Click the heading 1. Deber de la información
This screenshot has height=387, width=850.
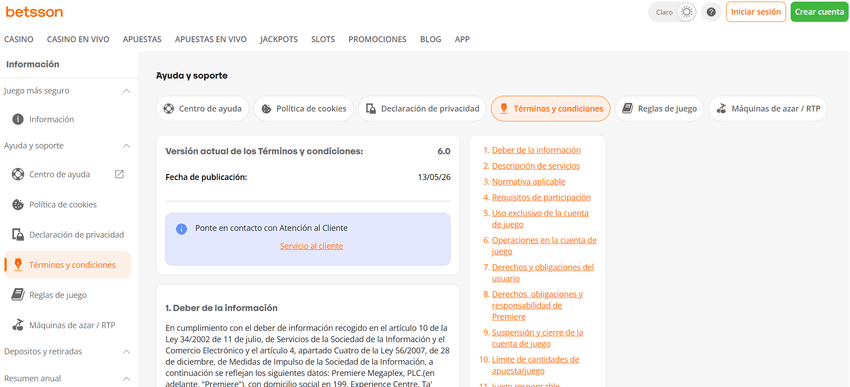click(x=221, y=308)
